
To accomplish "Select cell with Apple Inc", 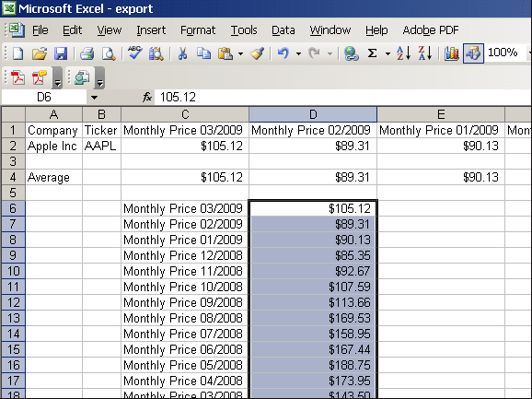I will point(53,146).
